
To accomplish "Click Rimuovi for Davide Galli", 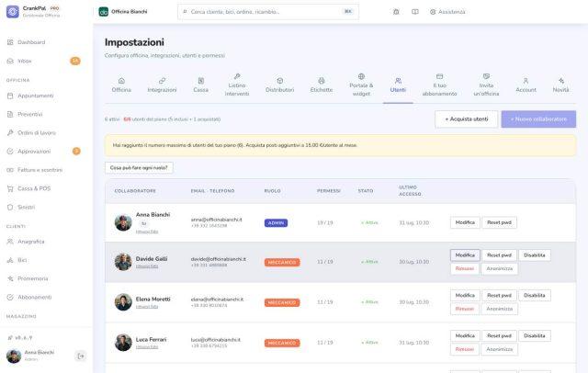I will 465,269.
